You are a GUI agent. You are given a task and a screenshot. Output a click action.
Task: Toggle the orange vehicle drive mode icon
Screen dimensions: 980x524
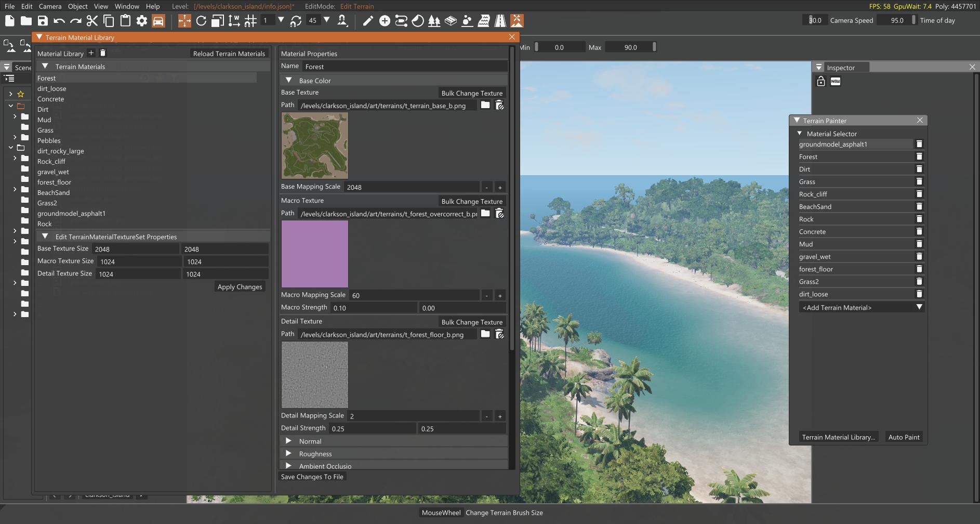[158, 21]
